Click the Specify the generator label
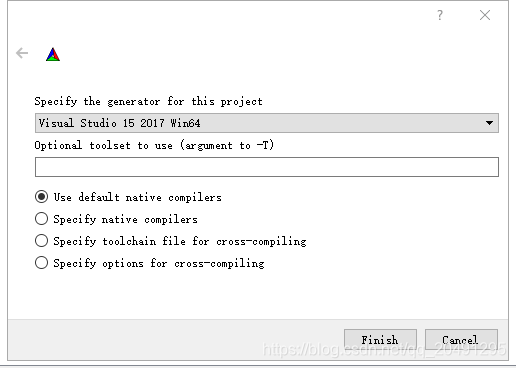The width and height of the screenshot is (516, 368). (148, 101)
